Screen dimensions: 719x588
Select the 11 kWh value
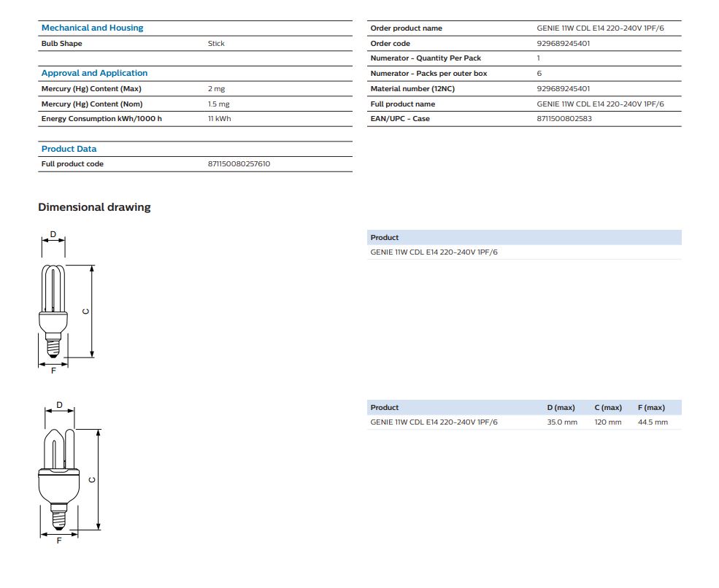click(219, 119)
